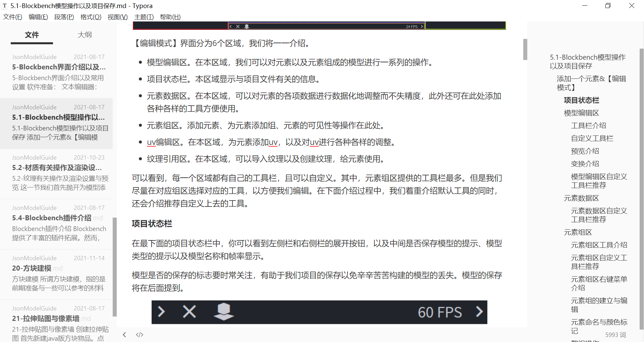Viewport: 644px width, 342px height.
Task: Go to outline heading 元素组区
Action: pyautogui.click(x=578, y=232)
